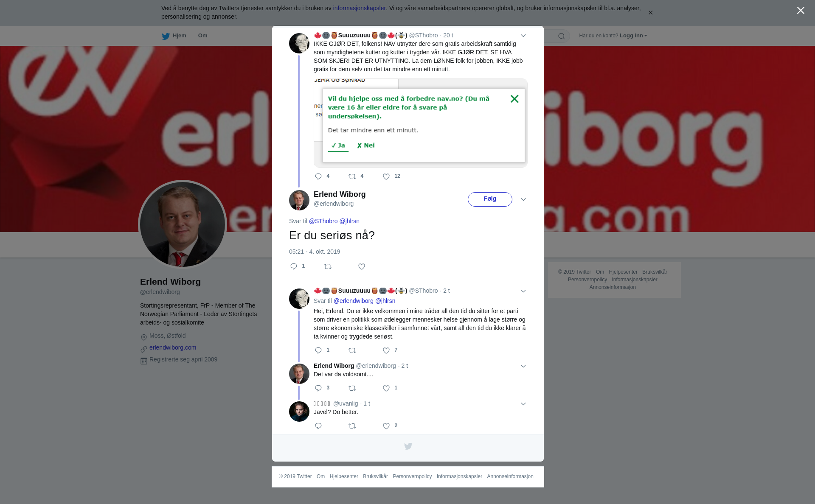
Task: Open the erlendwiborg.com profile link
Action: 173,347
